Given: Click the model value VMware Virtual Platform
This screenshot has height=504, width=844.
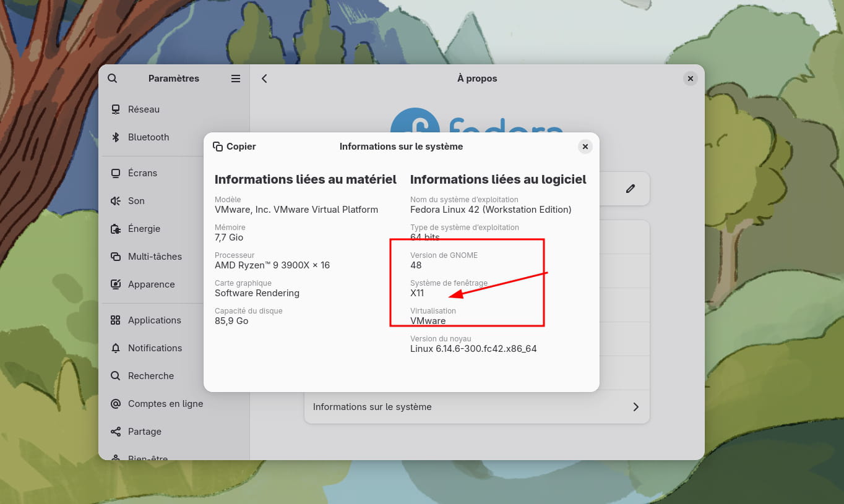Looking at the screenshot, I should (x=296, y=210).
